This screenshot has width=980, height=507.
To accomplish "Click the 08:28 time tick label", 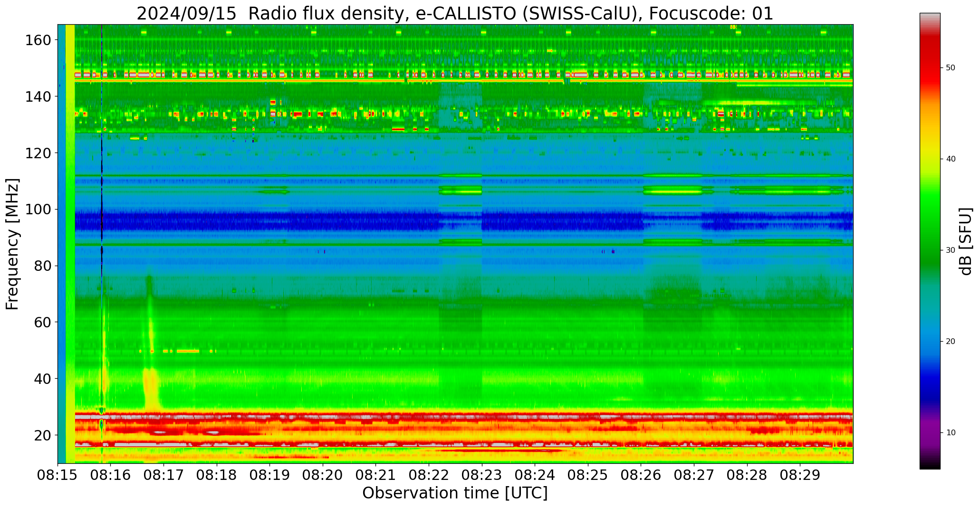I will [x=747, y=475].
